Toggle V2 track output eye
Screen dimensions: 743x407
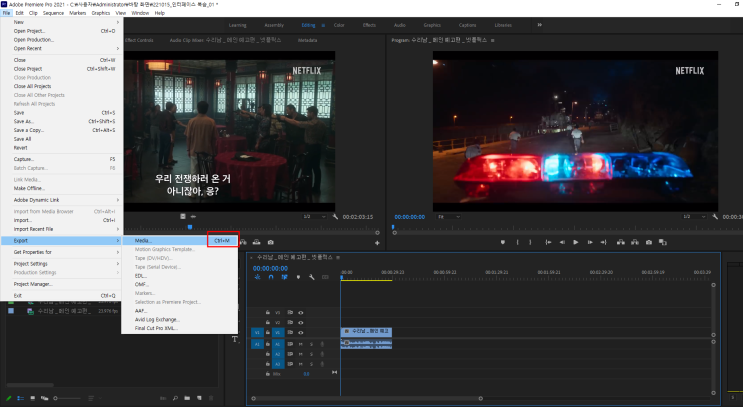[x=300, y=323]
